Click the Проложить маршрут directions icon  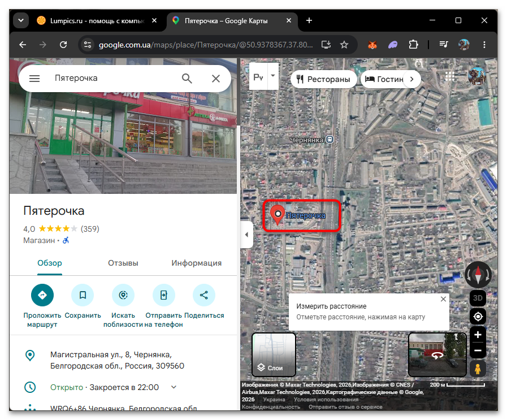point(42,295)
